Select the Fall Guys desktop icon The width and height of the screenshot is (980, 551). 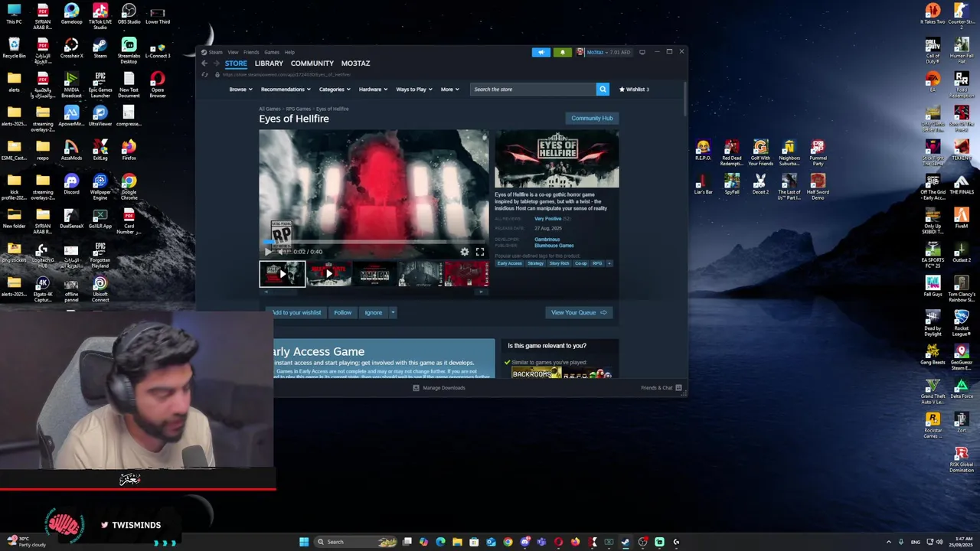pos(933,288)
